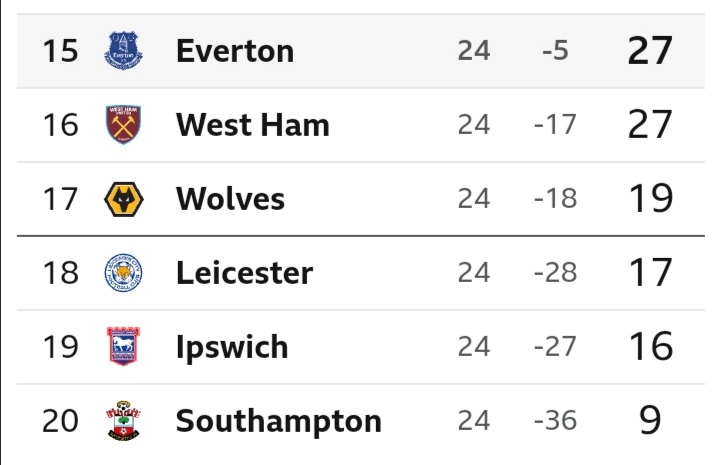Click West Ham's goal difference of -17
The height and width of the screenshot is (465, 719).
(555, 125)
